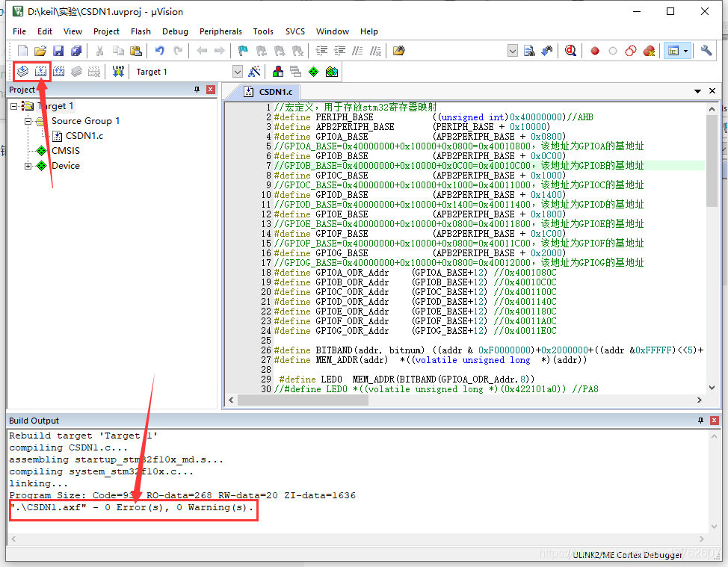Cut selection with the scissors icon
Image resolution: width=728 pixels, height=567 pixels.
[x=99, y=51]
